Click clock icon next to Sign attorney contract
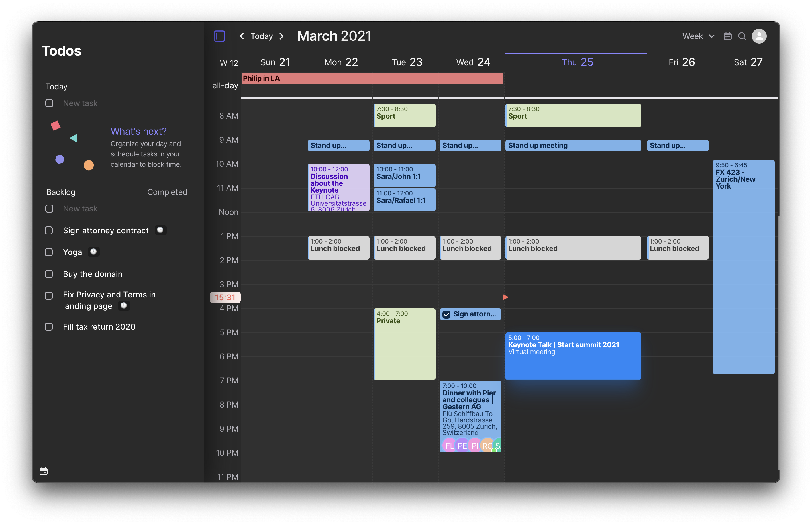The height and width of the screenshot is (525, 812). pyautogui.click(x=160, y=230)
